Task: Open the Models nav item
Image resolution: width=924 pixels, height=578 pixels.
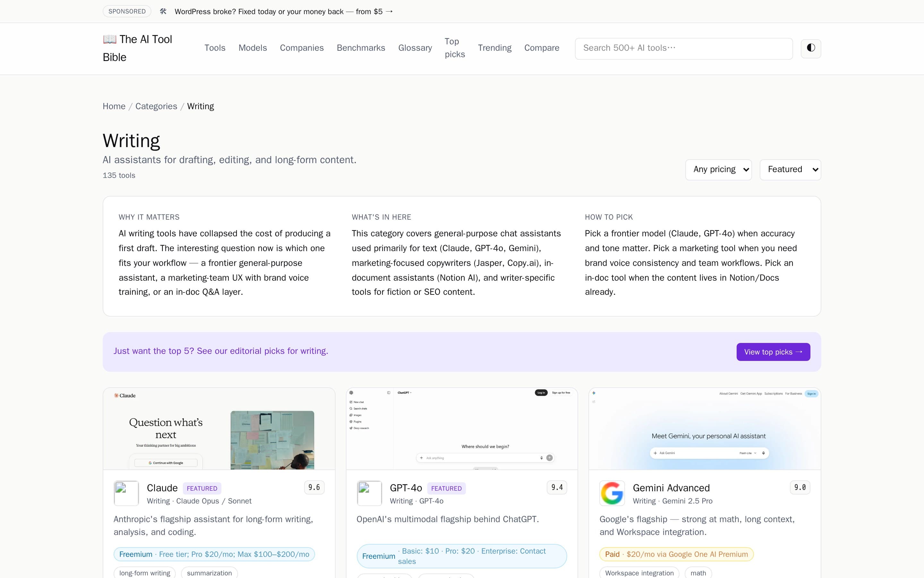Action: point(253,48)
